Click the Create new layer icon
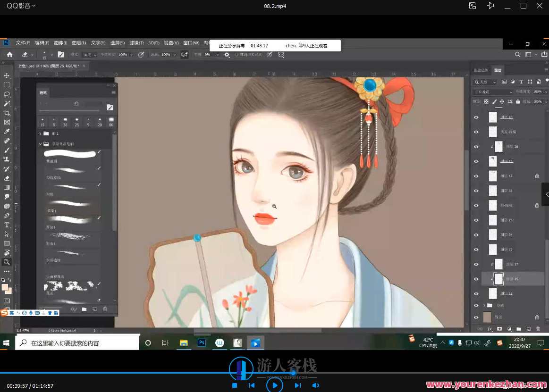549x392 pixels. (x=528, y=329)
